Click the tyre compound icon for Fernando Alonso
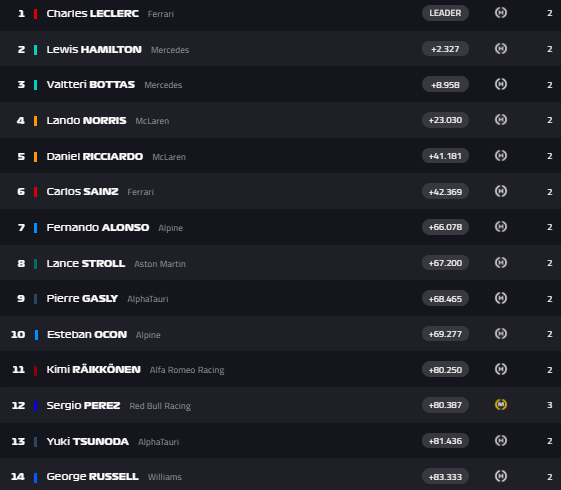 pos(501,226)
